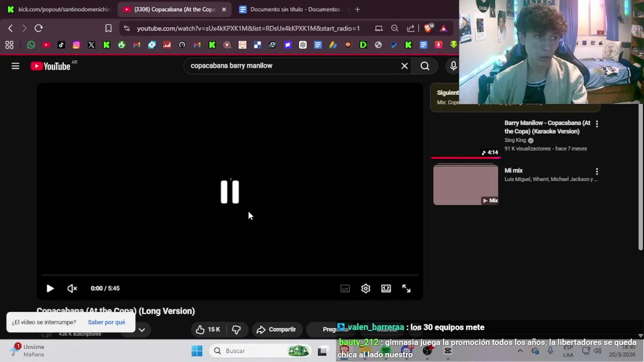Screen dimensions: 644x362
Task: Open the WhatsApp bookmark icon
Action: (x=31, y=45)
